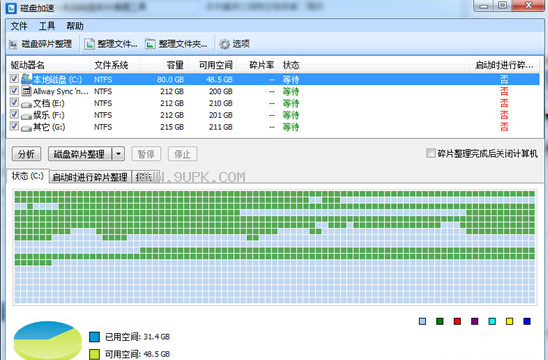Click the 210 GB free space cell
This screenshot has height=360, width=548.
click(221, 103)
